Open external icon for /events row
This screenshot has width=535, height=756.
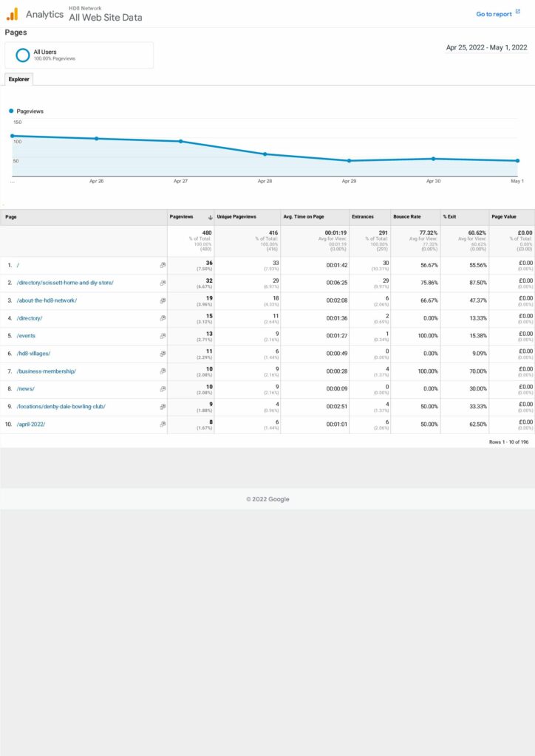click(163, 336)
